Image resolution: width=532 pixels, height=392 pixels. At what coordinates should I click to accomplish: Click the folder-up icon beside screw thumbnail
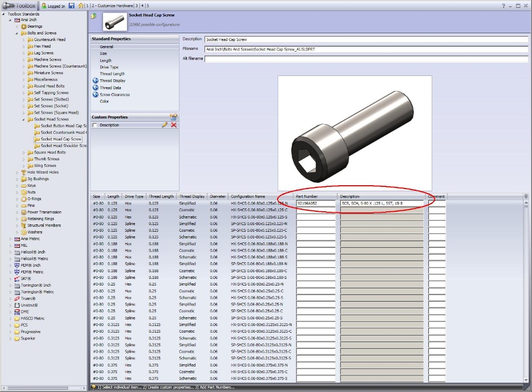pyautogui.click(x=94, y=16)
